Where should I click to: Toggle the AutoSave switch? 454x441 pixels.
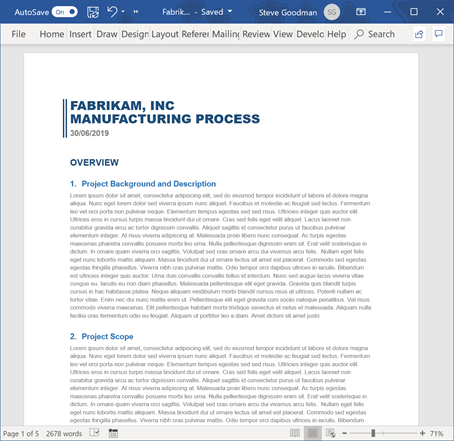pos(65,12)
